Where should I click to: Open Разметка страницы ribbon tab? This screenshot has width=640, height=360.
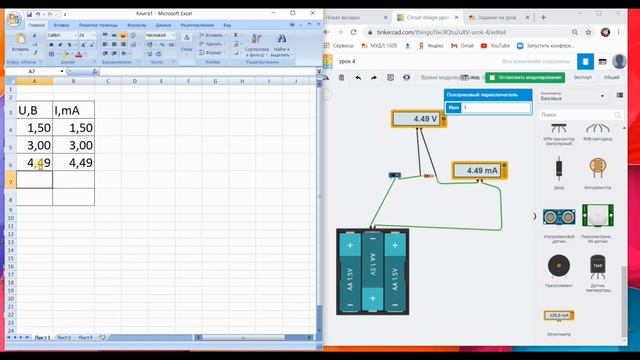pos(98,25)
